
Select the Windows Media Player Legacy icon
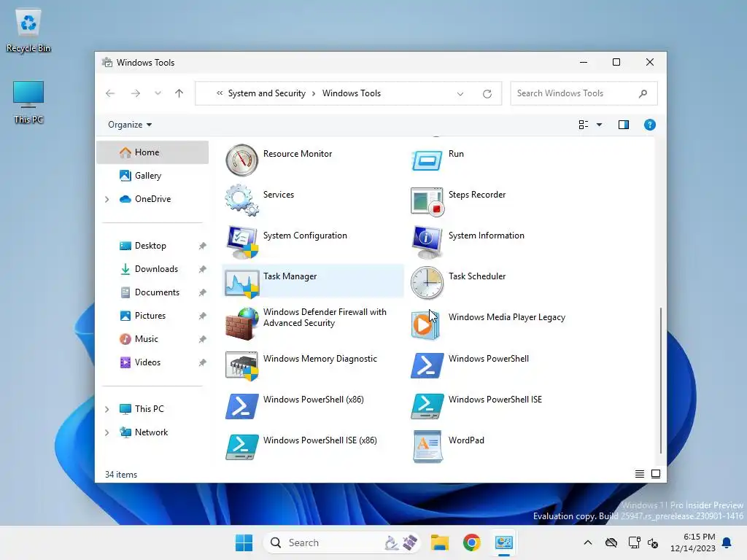point(425,324)
